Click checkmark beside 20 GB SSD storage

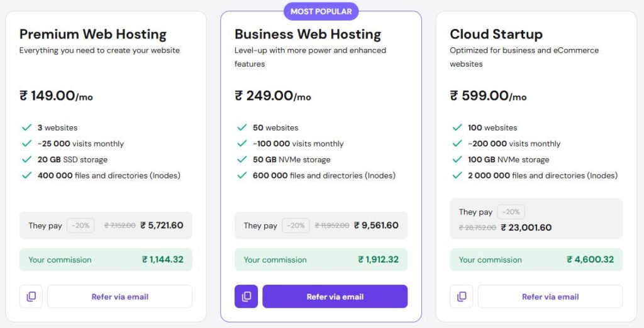(26, 160)
